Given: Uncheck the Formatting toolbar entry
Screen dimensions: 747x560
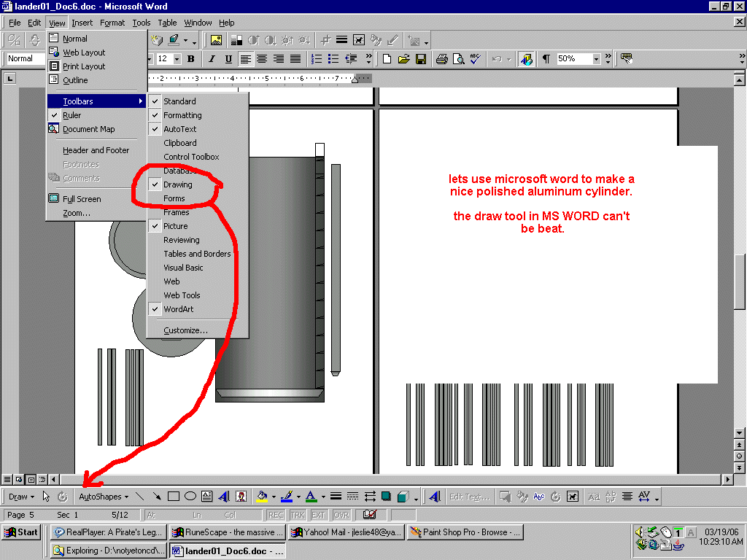Looking at the screenshot, I should coord(198,115).
